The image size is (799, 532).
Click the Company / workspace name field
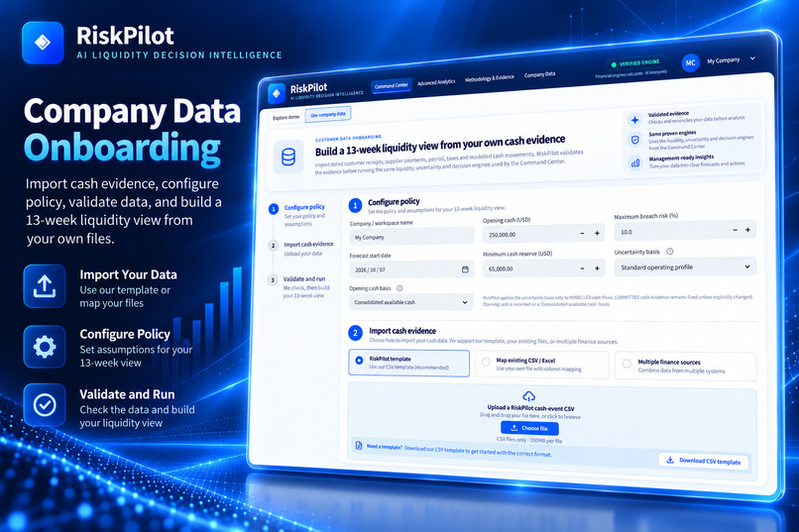point(411,237)
